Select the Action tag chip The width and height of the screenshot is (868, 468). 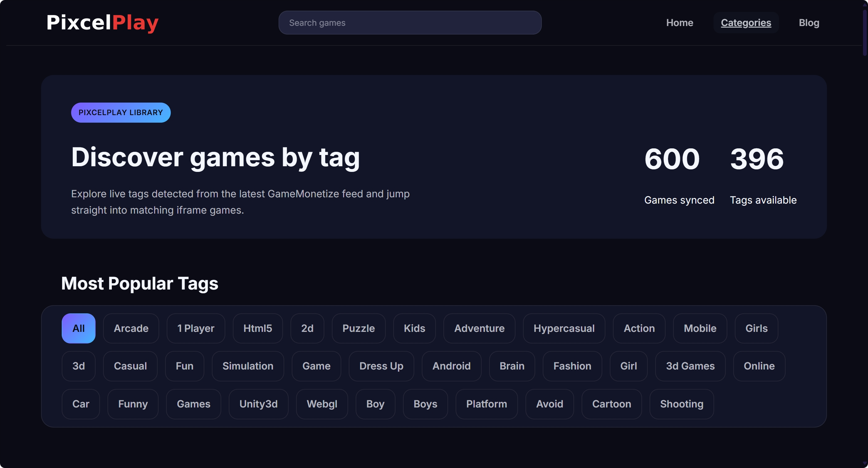[639, 328]
